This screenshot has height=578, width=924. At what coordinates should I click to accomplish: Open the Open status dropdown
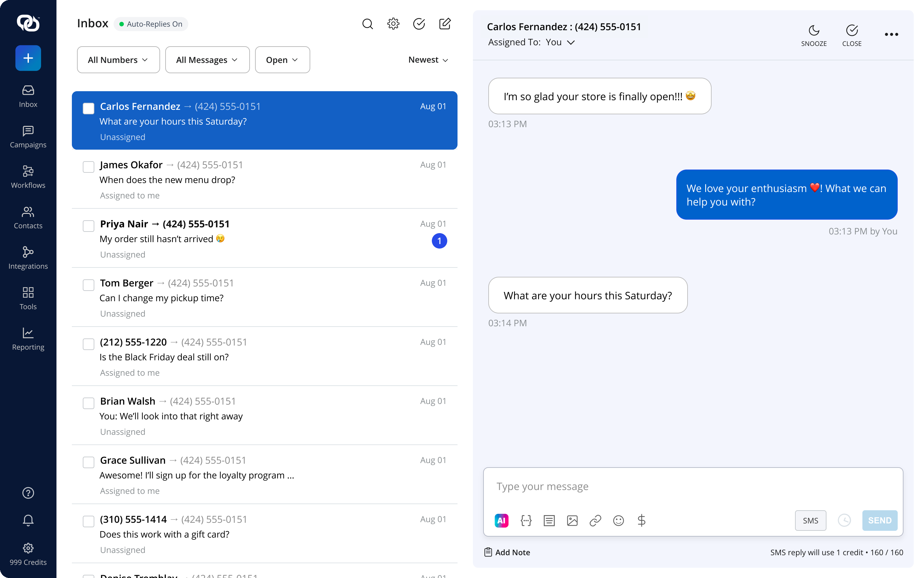point(282,60)
